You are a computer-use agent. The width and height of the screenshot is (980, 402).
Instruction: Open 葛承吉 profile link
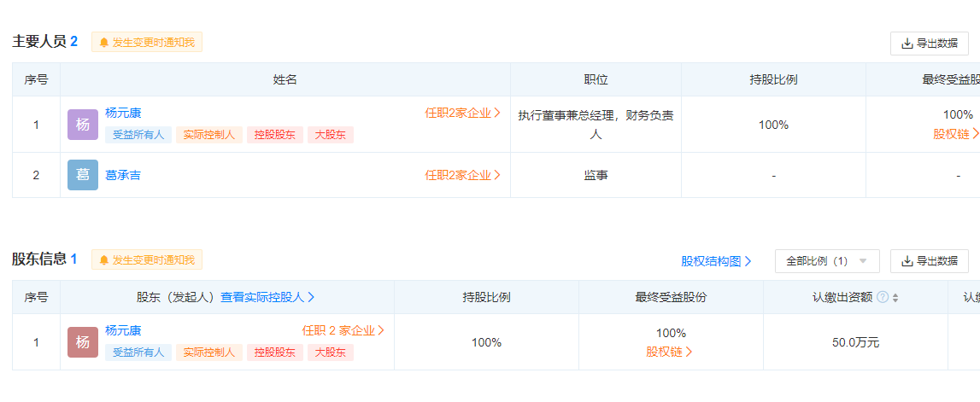pos(123,175)
